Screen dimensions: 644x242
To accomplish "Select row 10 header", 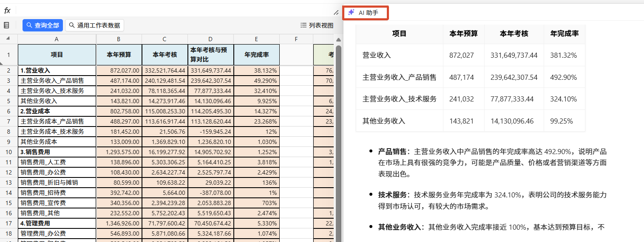I will point(9,152).
